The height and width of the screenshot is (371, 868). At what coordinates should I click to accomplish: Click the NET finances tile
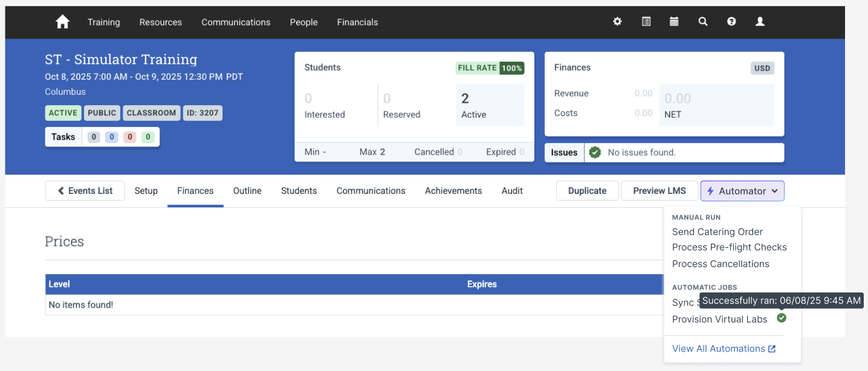(716, 105)
